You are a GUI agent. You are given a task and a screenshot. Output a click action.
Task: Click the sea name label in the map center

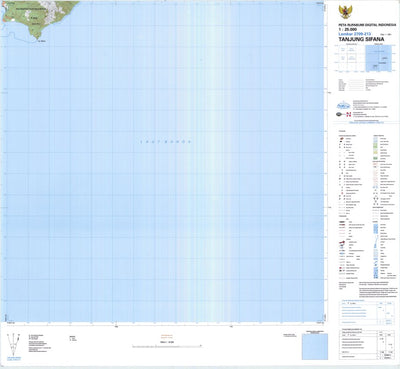[165, 142]
